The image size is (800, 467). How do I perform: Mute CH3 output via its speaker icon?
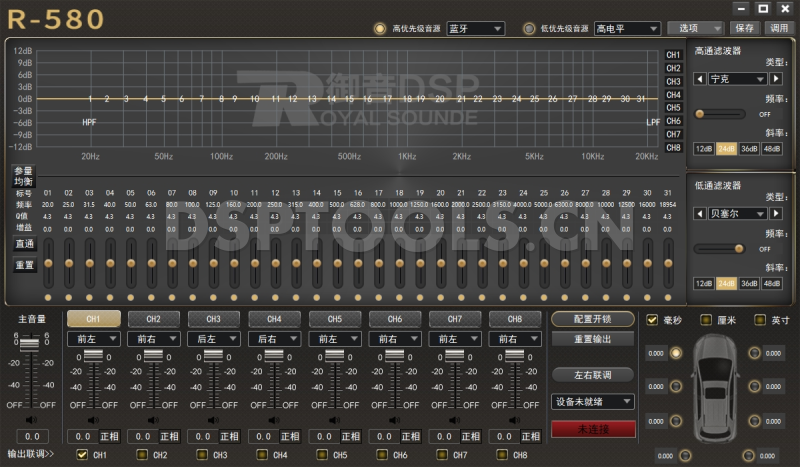pos(213,420)
